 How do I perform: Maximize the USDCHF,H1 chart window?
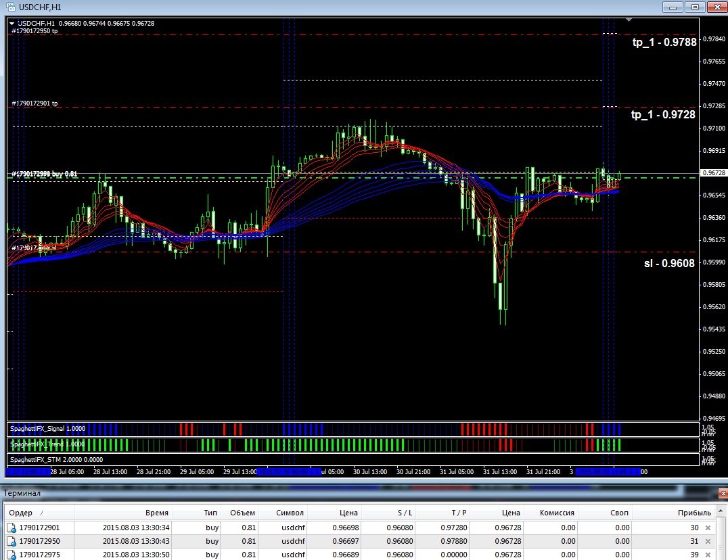[x=693, y=7]
